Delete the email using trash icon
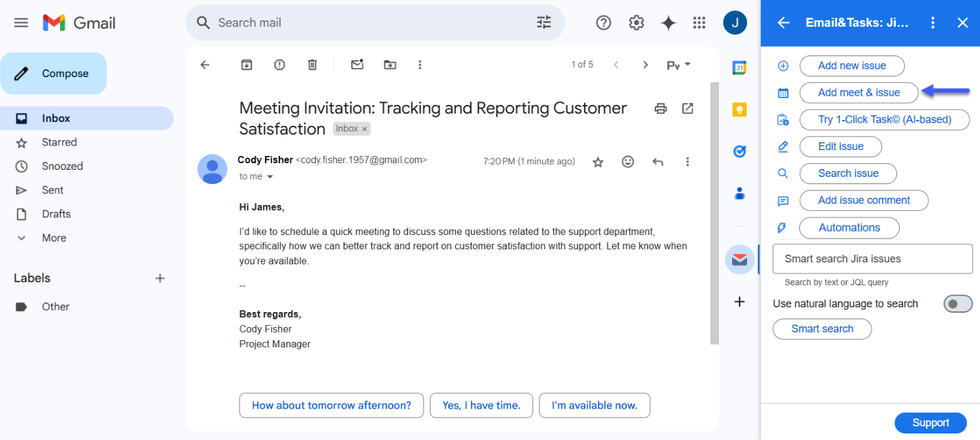This screenshot has height=440, width=980. [313, 65]
